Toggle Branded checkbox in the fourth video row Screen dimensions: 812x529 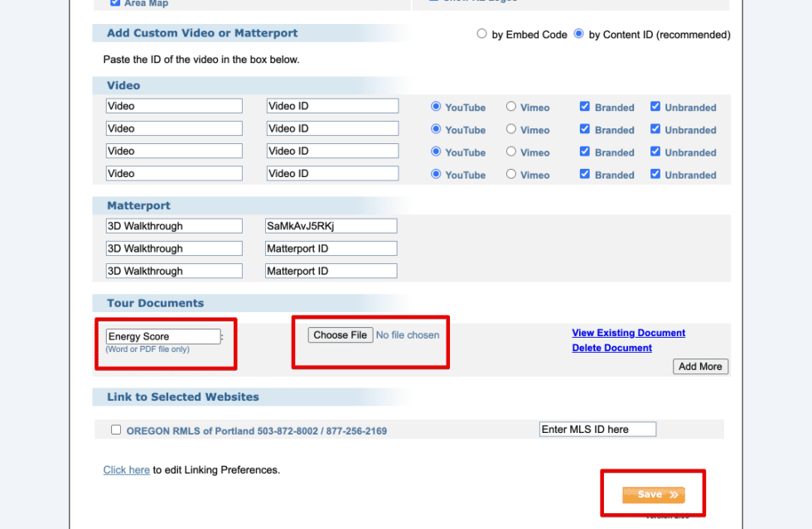pos(585,175)
